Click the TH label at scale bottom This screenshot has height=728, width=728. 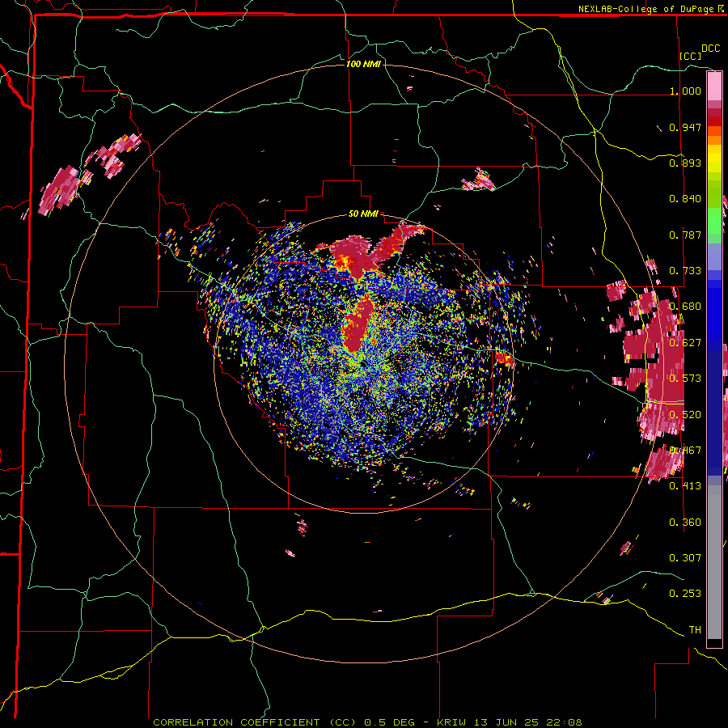coord(695,630)
